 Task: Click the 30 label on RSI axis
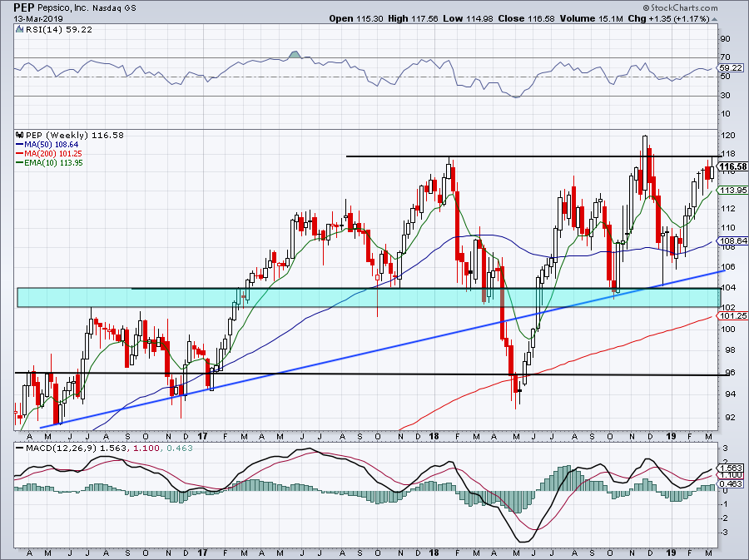tap(726, 95)
